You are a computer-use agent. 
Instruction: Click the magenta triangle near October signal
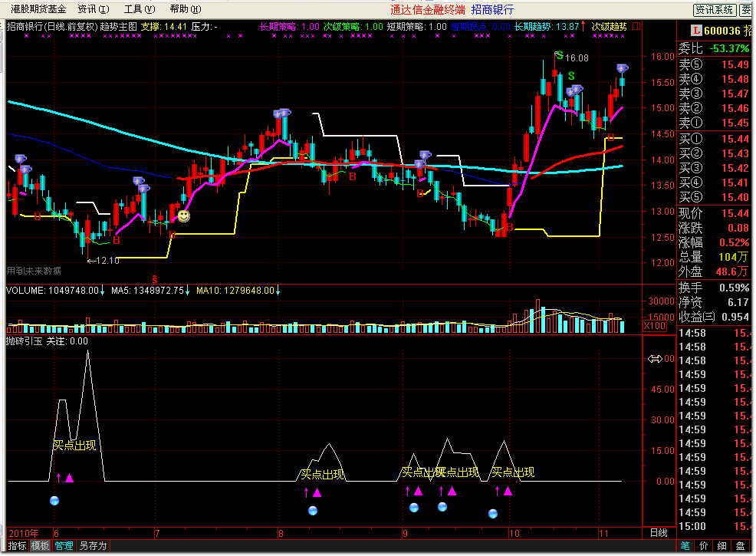[508, 492]
